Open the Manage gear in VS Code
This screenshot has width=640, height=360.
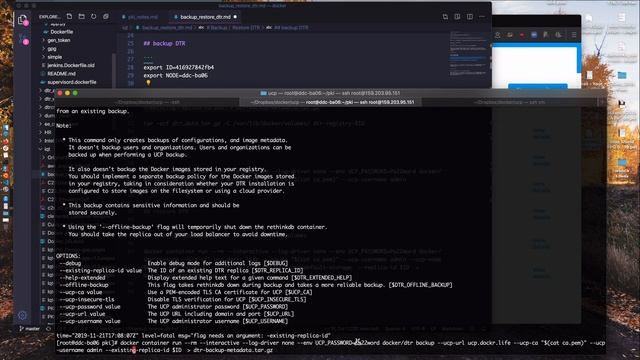(22, 315)
